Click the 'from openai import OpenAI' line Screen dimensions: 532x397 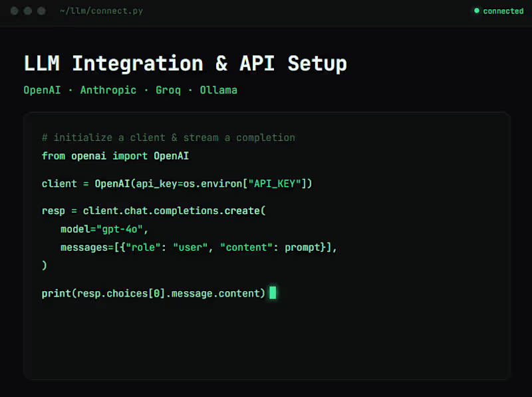[x=115, y=156]
